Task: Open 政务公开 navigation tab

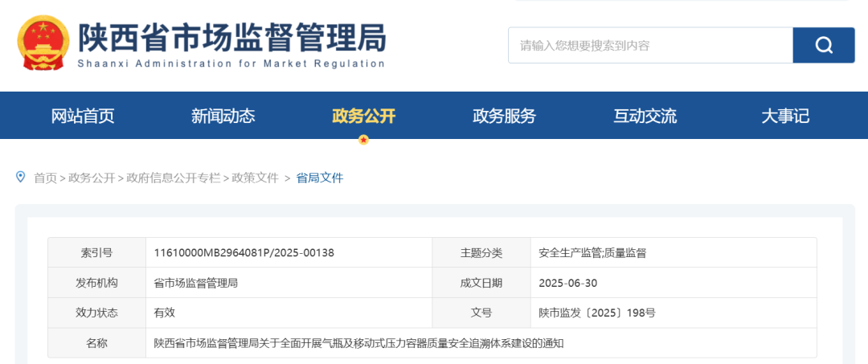Action: point(364,116)
